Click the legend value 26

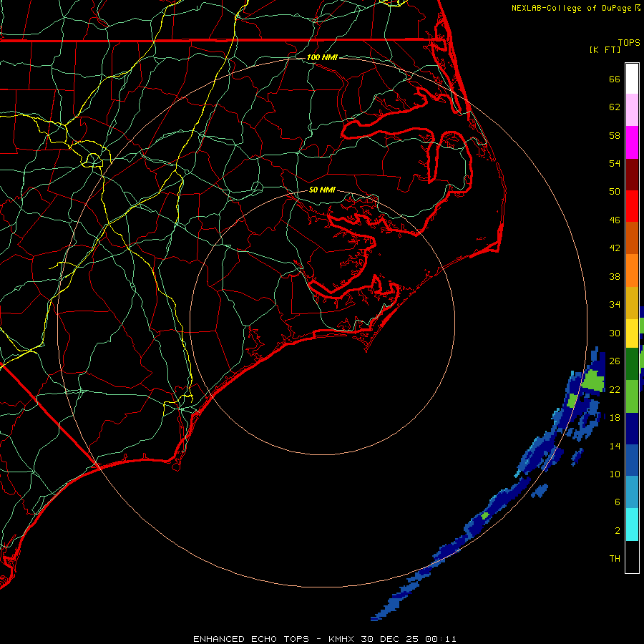coord(615,361)
